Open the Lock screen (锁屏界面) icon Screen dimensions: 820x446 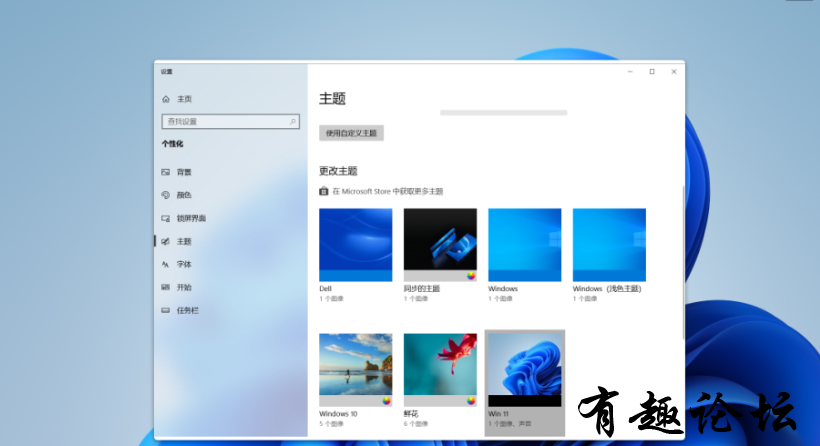166,218
